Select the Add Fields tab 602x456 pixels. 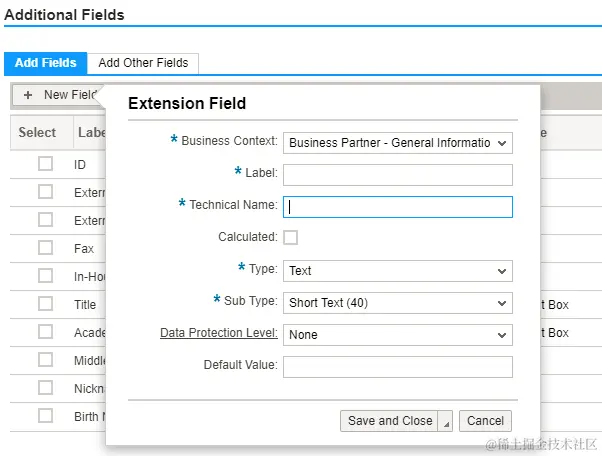(45, 63)
